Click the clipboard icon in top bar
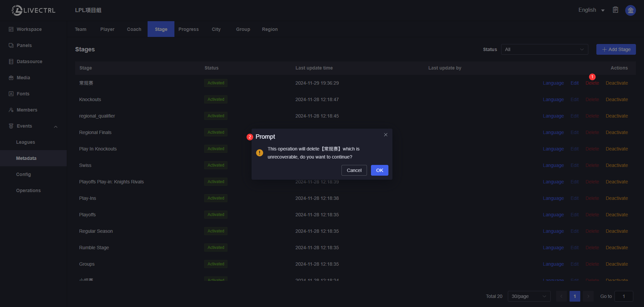Screen dimensions: 644x307 click(615, 10)
